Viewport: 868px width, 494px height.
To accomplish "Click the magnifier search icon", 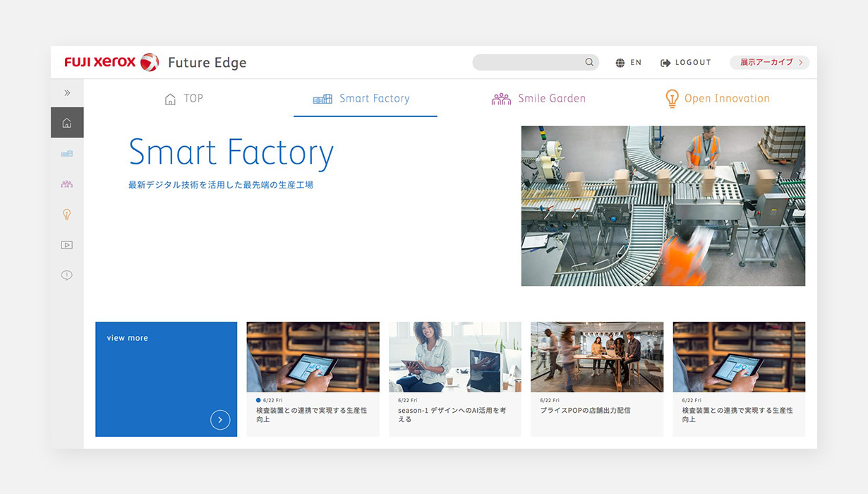I will point(589,62).
